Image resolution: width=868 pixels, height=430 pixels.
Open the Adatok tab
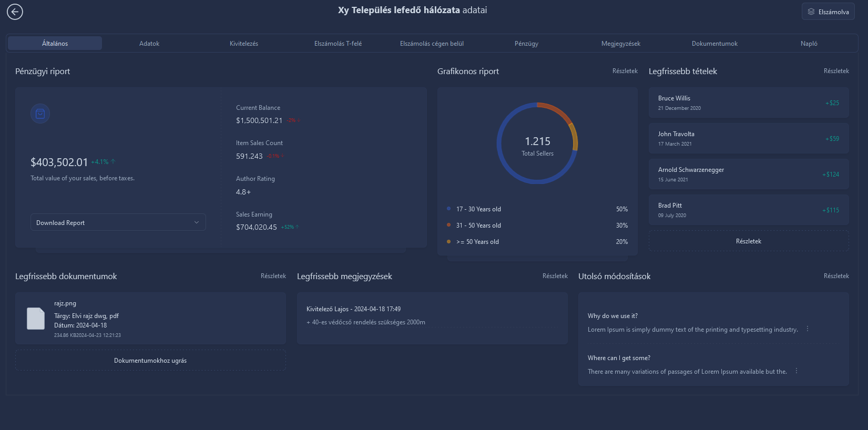pos(149,44)
